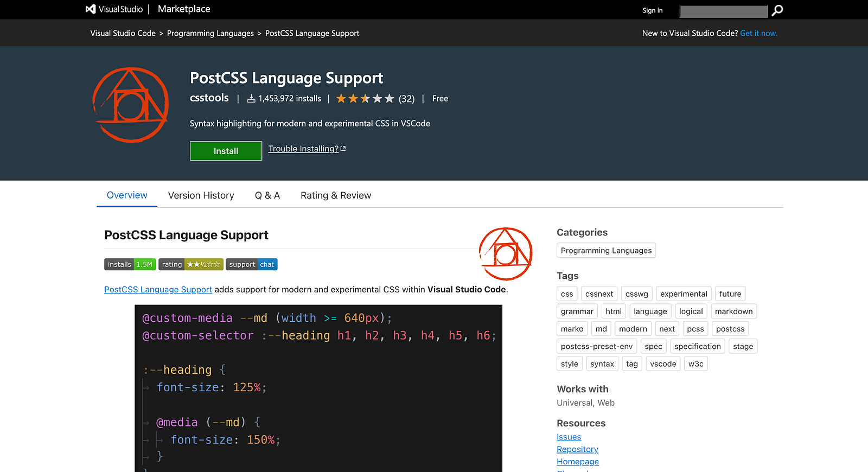Click the modern tag

click(633, 329)
